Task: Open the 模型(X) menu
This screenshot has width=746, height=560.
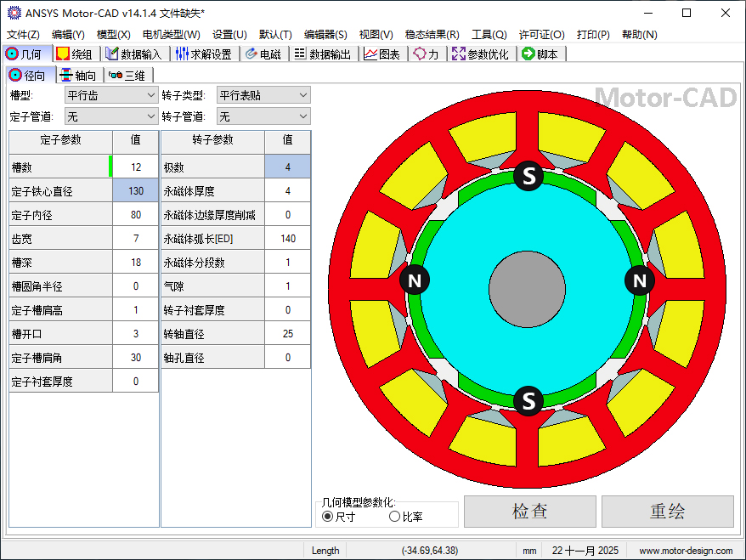Action: tap(113, 35)
